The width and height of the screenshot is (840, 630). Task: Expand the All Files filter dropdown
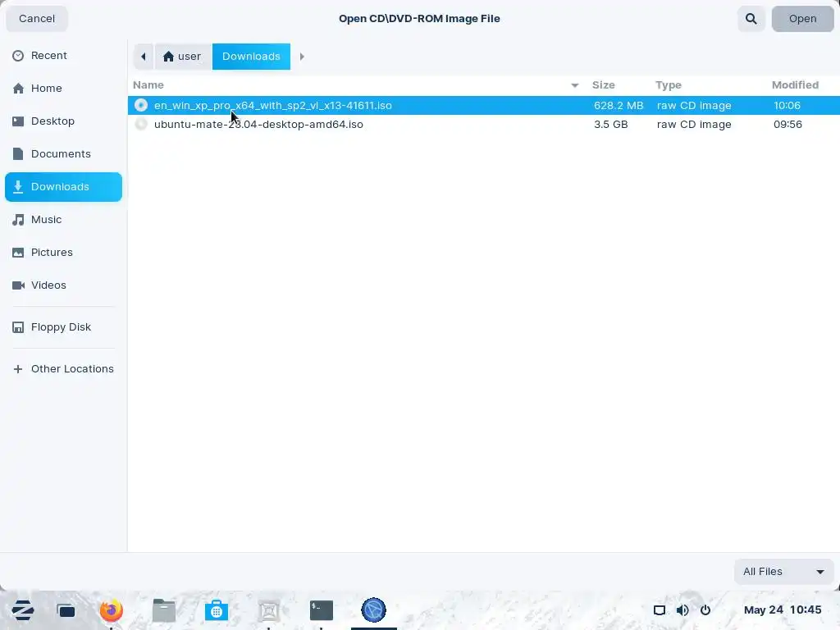783,572
